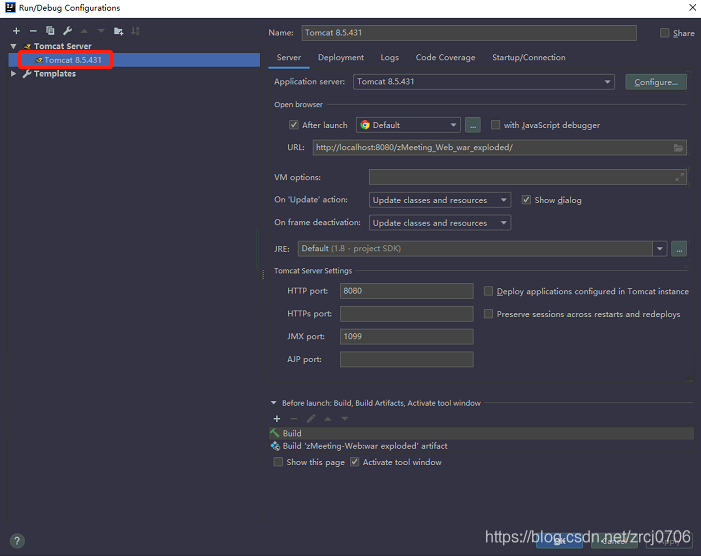Move the before launch task down

pyautogui.click(x=345, y=419)
